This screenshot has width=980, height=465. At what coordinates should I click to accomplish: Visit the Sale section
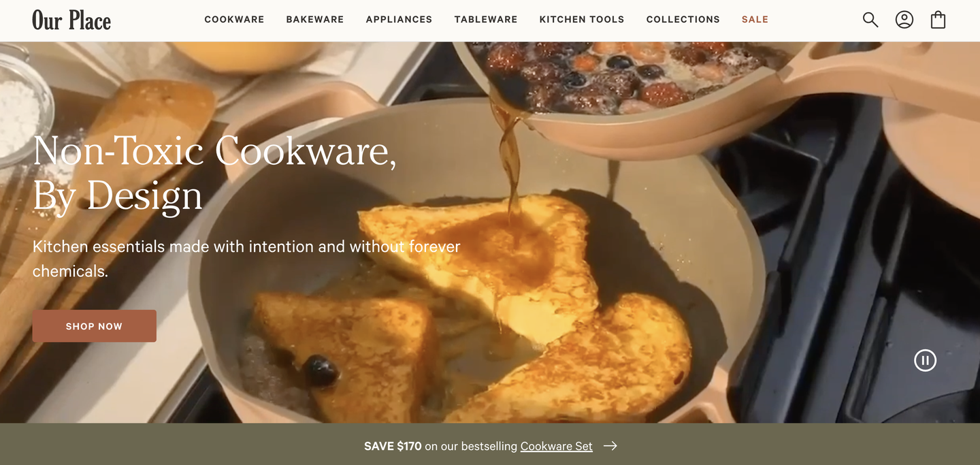click(755, 20)
